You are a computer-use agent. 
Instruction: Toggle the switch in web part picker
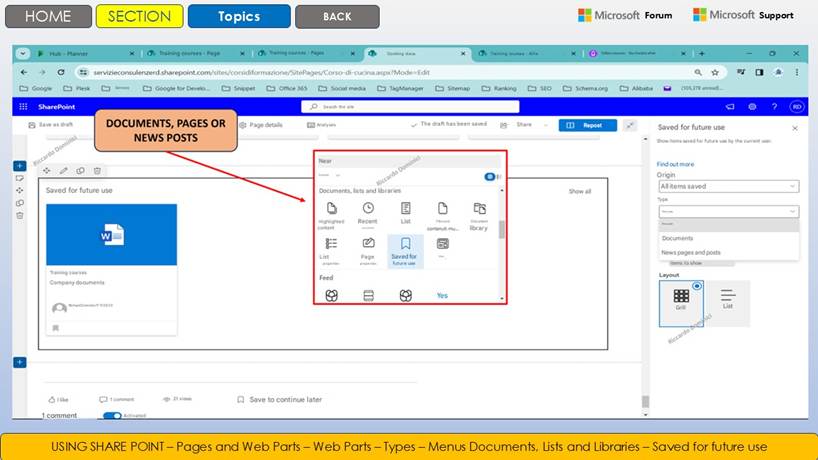coord(490,177)
